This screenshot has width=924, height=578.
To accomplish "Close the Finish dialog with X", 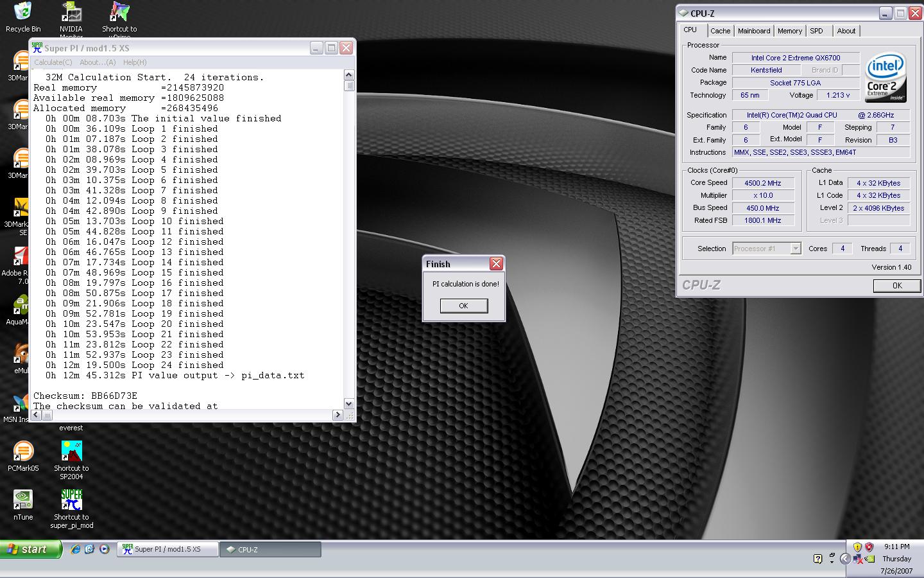I will 496,264.
